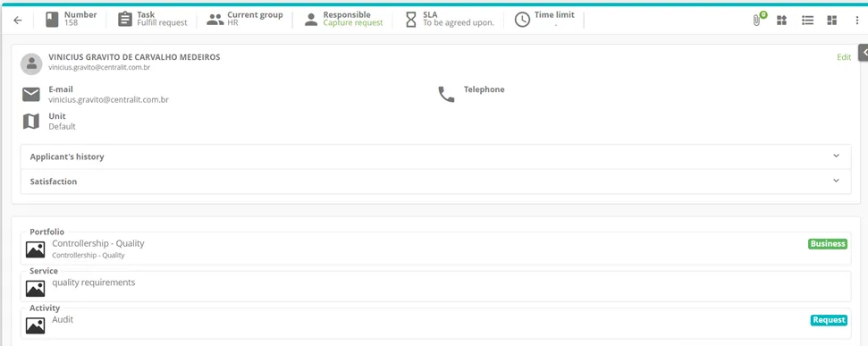868x346 pixels.
Task: Click the Portfolio image icon
Action: pyautogui.click(x=36, y=249)
